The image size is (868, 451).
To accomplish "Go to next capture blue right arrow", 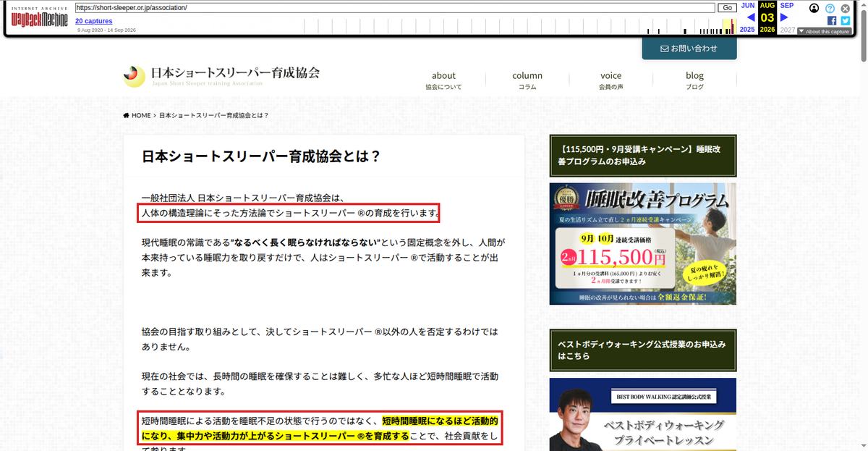I will [784, 17].
